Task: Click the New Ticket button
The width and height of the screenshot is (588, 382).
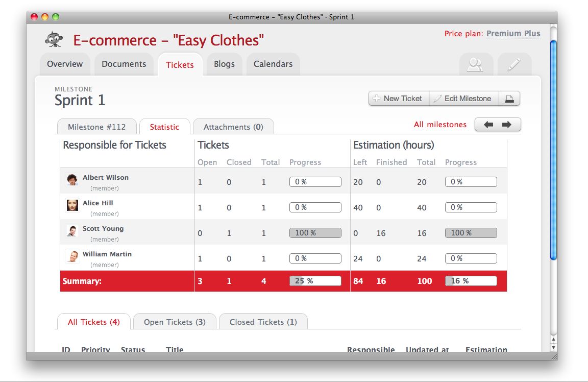Action: pyautogui.click(x=399, y=99)
